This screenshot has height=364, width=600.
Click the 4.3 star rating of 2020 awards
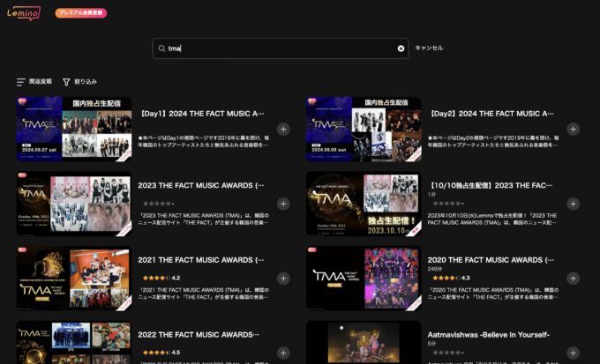451,278
